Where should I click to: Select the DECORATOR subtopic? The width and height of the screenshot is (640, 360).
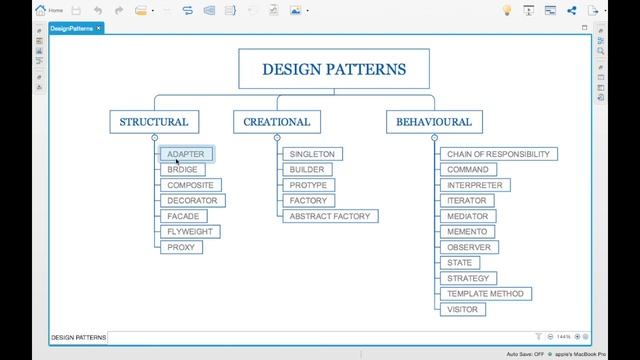click(x=192, y=201)
